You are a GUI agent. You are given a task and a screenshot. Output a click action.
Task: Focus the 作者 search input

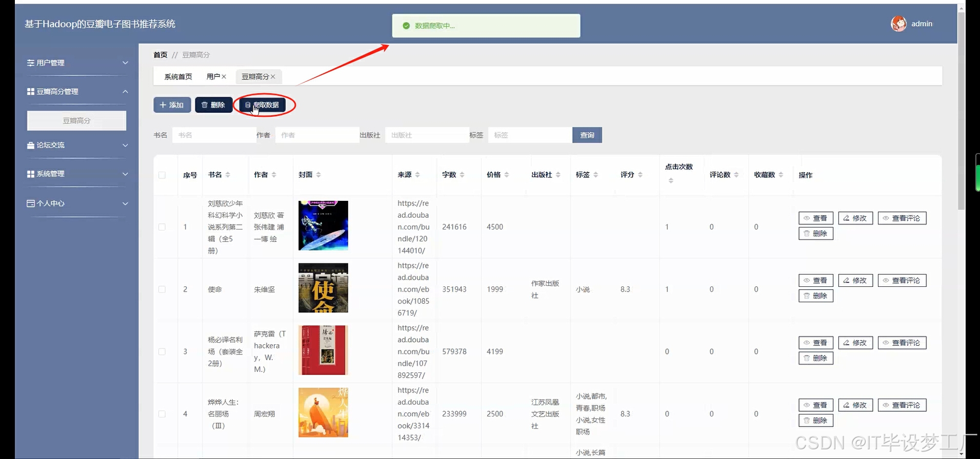317,135
